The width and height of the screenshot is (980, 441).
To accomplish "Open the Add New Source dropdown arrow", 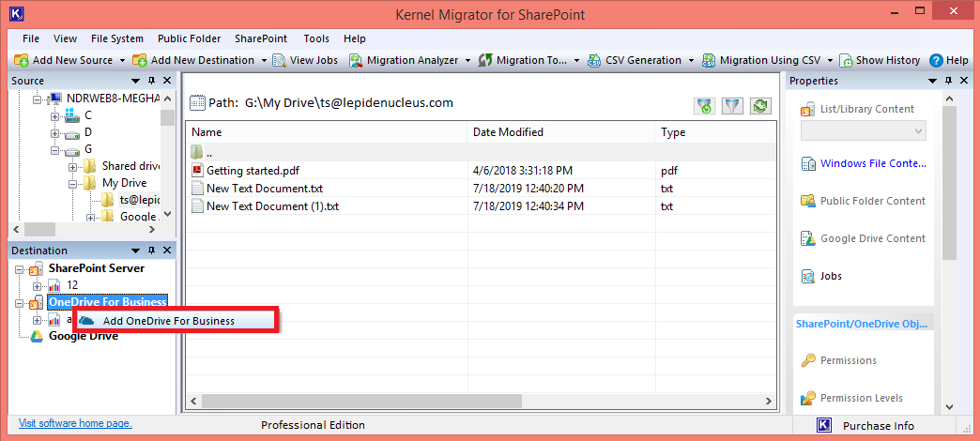I will click(122, 61).
